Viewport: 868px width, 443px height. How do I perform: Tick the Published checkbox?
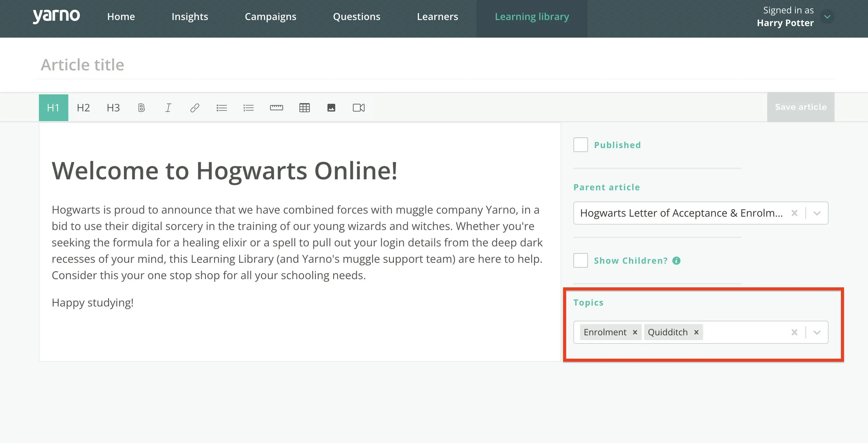[x=581, y=145]
